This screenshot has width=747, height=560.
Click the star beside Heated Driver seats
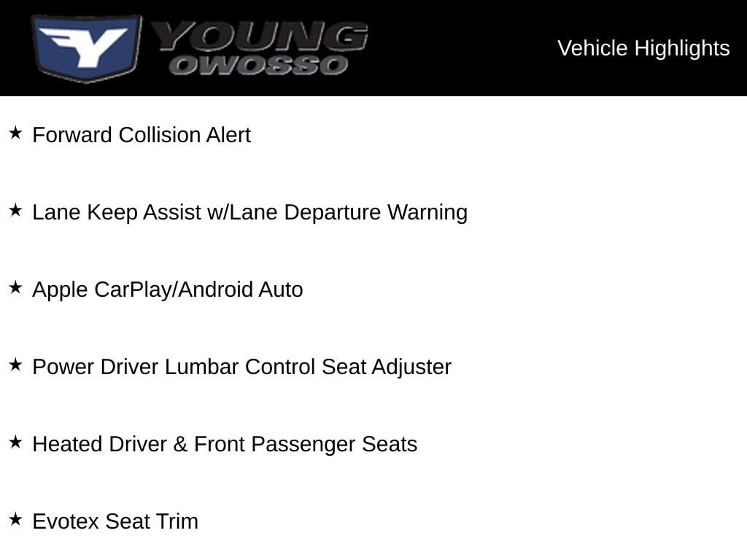coord(16,442)
